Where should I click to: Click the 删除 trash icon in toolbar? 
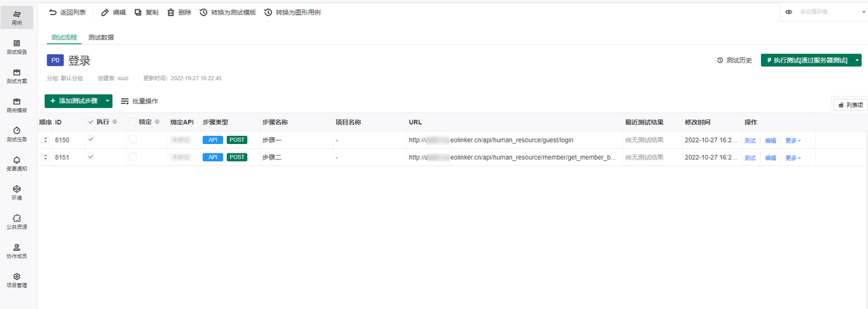pyautogui.click(x=179, y=12)
